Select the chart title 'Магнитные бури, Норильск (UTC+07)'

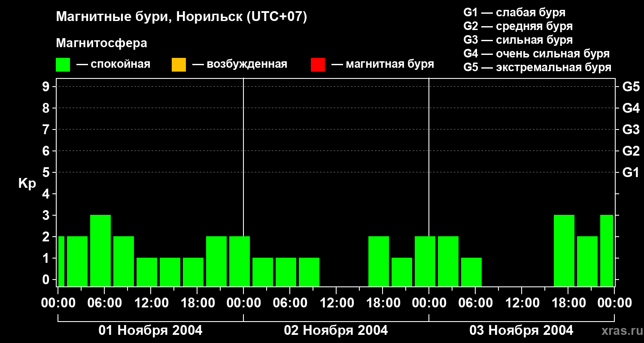pos(182,17)
